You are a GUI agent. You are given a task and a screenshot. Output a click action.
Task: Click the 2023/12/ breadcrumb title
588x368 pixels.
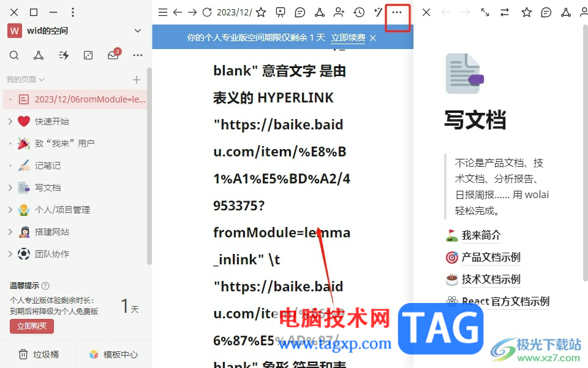tap(235, 12)
